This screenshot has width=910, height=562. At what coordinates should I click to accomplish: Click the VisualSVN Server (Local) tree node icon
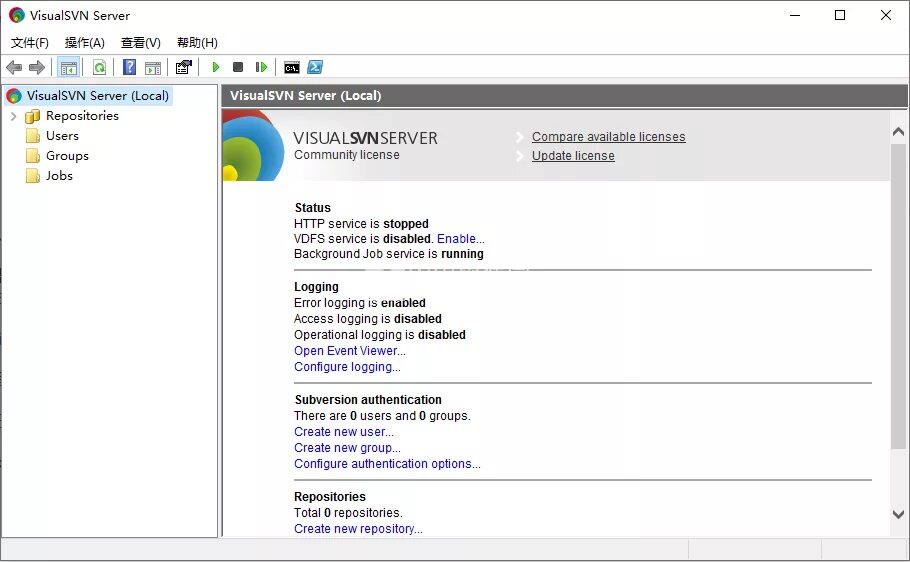(x=14, y=96)
